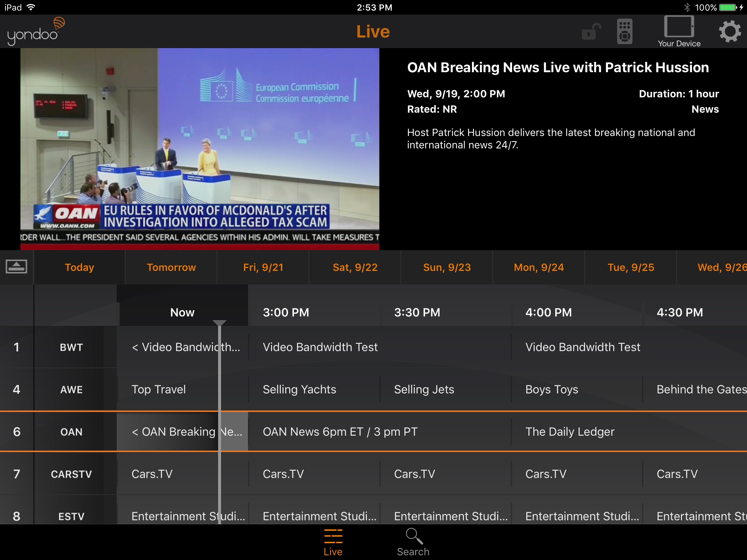Pick Sun, 9/23 from date bar
747x560 pixels.
coord(447,267)
